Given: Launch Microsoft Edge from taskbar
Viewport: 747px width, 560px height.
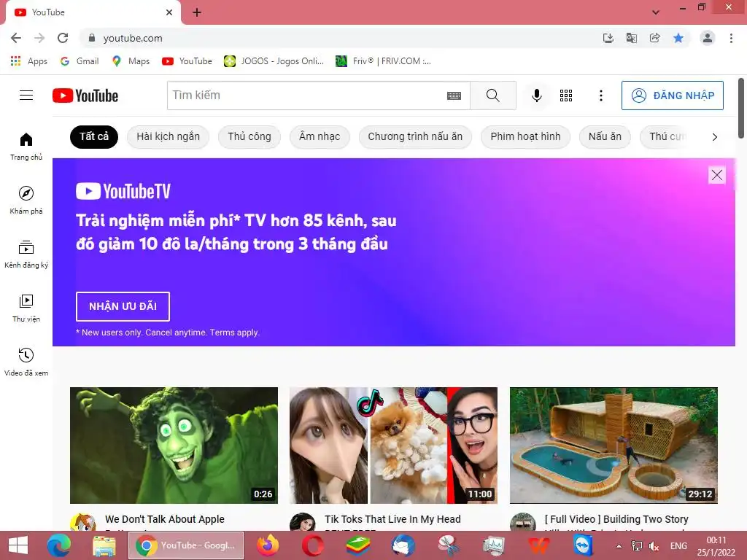Looking at the screenshot, I should (58, 545).
